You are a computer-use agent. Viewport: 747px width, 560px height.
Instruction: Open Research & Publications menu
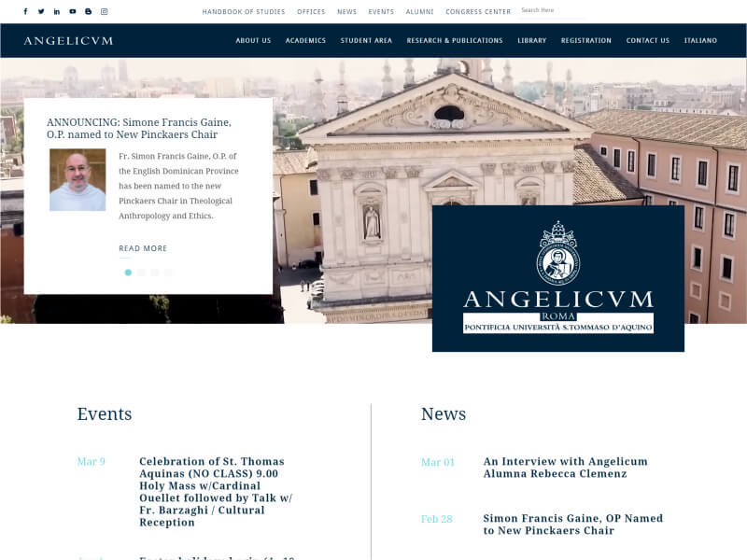(x=455, y=40)
